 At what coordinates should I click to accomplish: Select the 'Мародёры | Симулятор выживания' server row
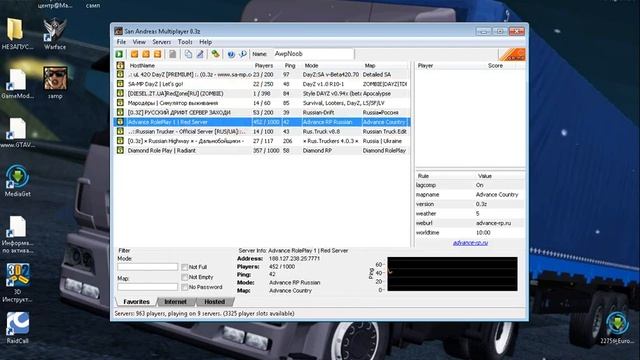[x=262, y=103]
